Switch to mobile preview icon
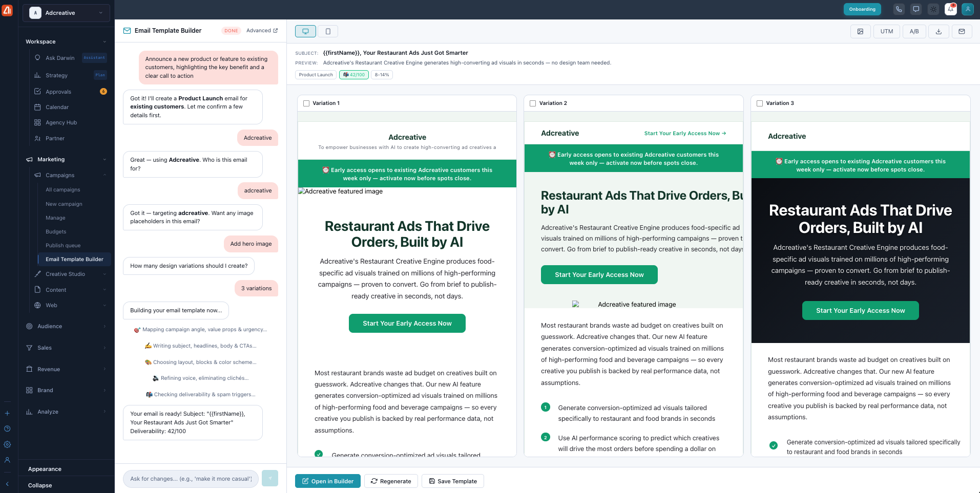980x493 pixels. (328, 31)
